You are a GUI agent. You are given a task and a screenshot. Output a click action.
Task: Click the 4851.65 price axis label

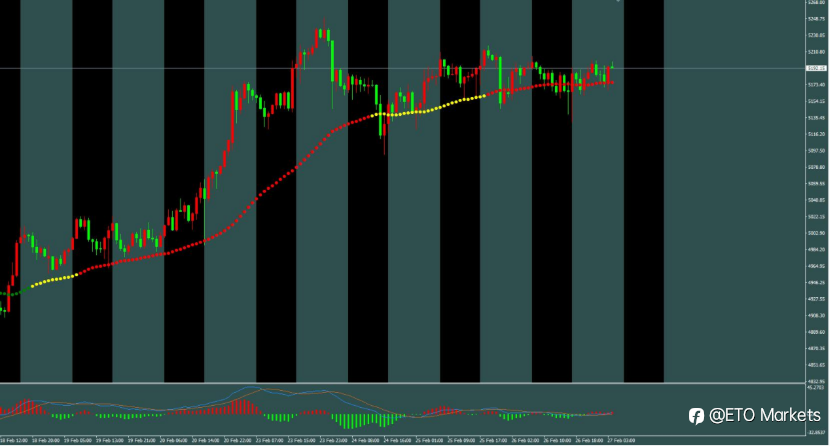click(x=817, y=365)
